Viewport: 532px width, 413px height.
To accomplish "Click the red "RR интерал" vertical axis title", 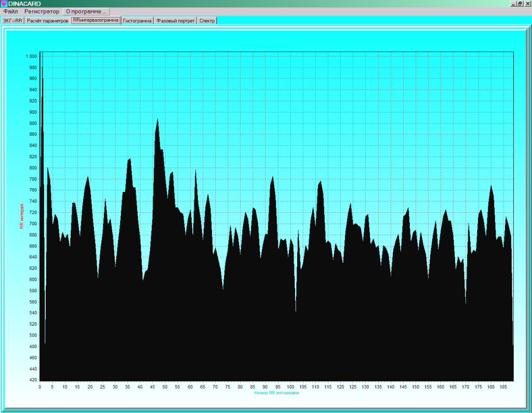I will pyautogui.click(x=22, y=216).
